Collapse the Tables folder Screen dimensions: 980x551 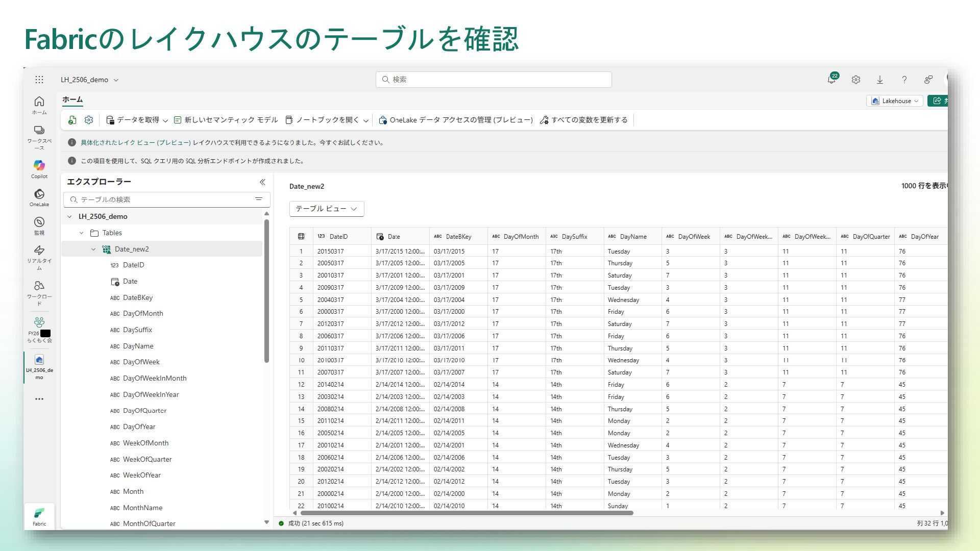[82, 233]
